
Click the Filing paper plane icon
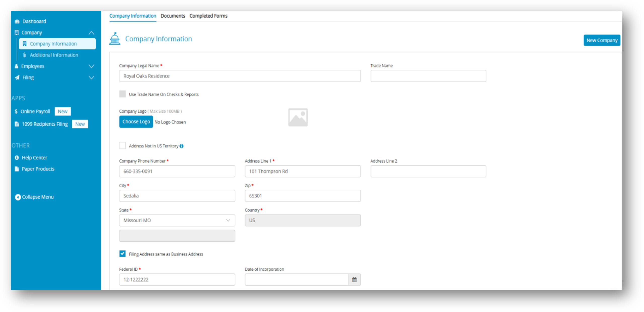click(x=17, y=77)
